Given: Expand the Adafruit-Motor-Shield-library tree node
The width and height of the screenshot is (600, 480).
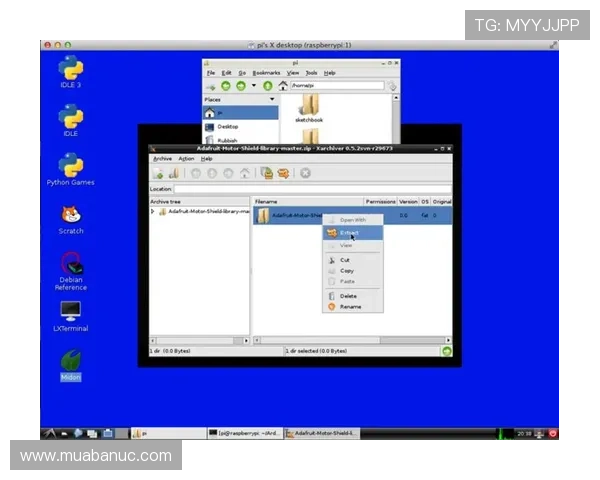Looking at the screenshot, I should [x=153, y=212].
